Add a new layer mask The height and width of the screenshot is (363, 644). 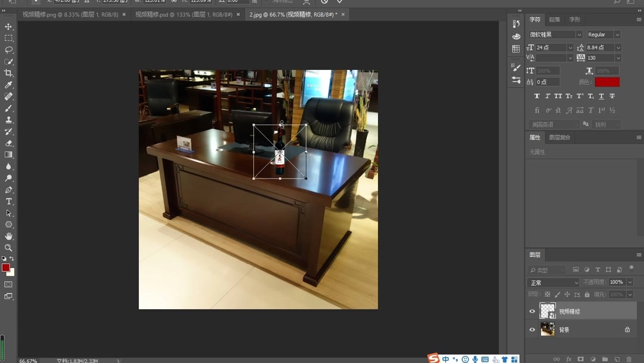581,359
